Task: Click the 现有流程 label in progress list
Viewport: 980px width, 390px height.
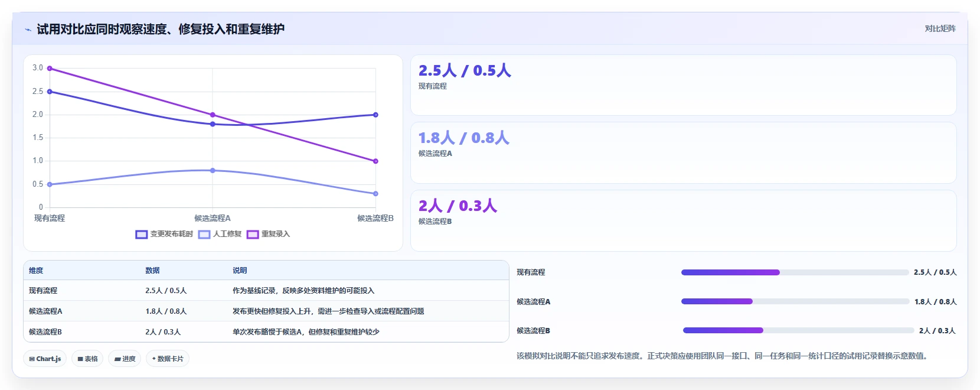Action: click(531, 272)
